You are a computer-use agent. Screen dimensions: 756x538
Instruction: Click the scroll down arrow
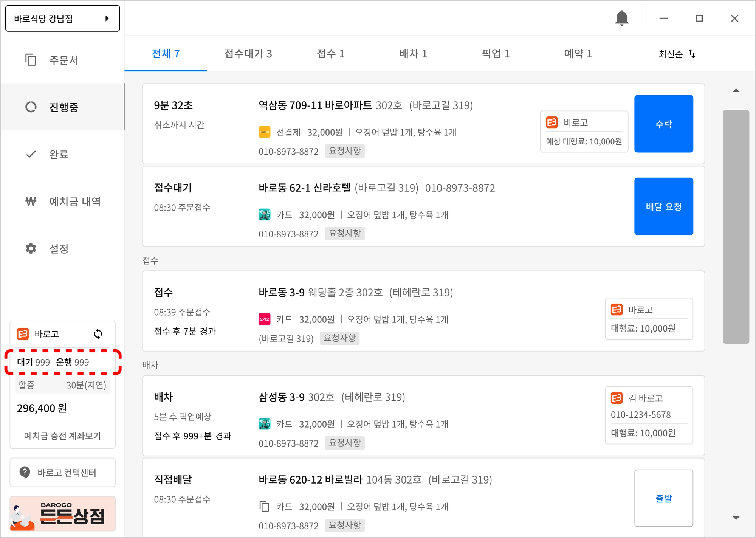[x=736, y=518]
